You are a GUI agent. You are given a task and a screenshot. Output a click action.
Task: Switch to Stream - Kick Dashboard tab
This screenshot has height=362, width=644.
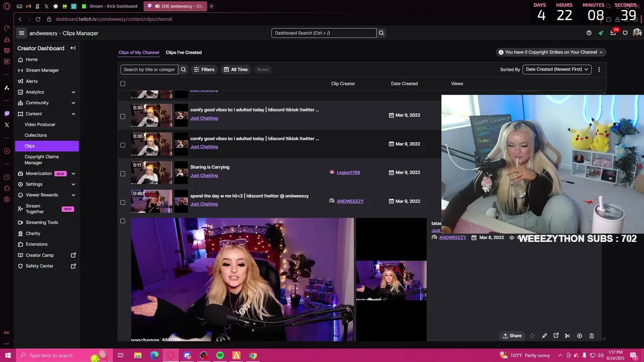click(109, 6)
